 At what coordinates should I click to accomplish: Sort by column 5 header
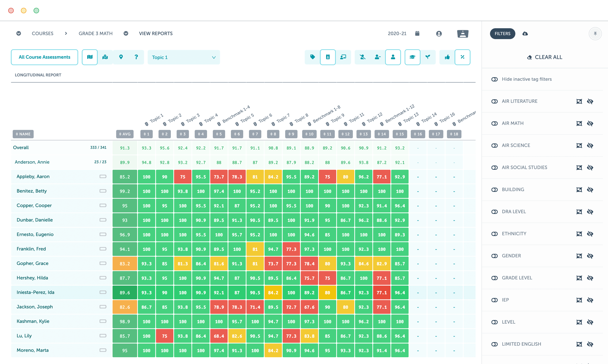219,134
